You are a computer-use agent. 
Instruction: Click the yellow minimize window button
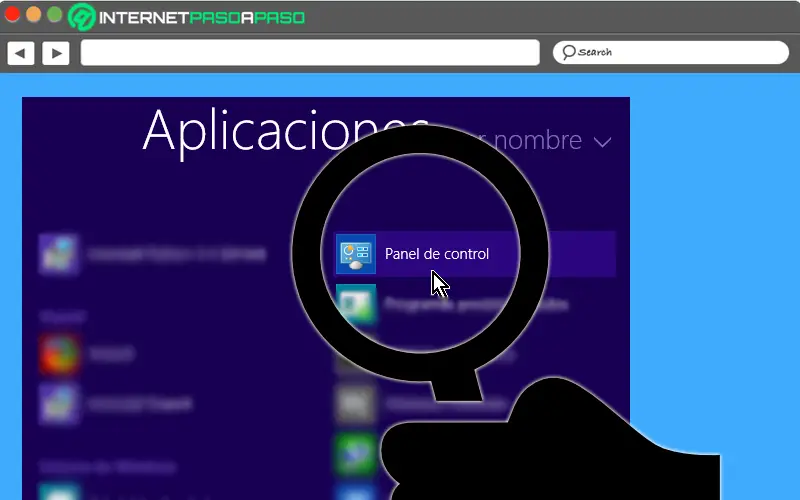click(34, 14)
